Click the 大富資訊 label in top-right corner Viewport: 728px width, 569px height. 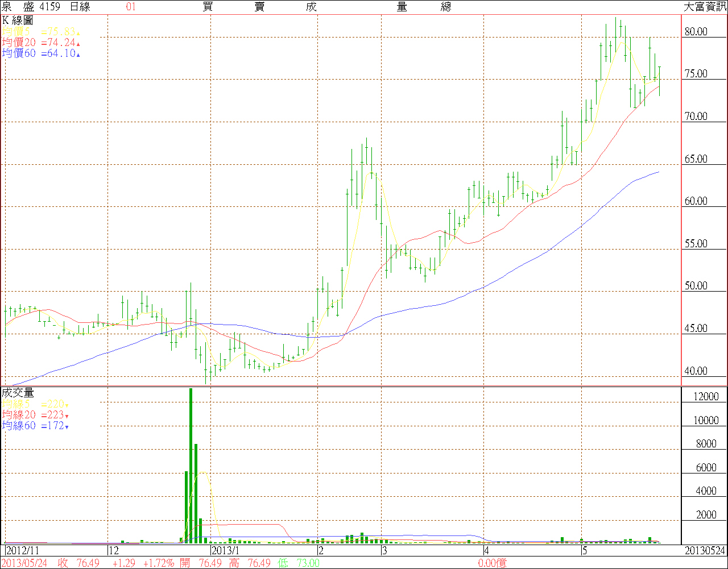704,7
